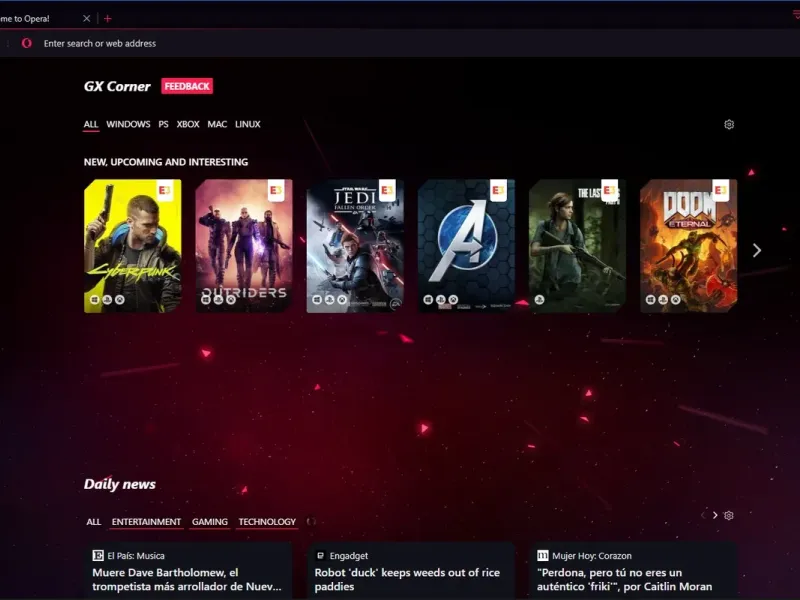Click PlayStation icon on The Last of Us card
800x600 pixels.
click(539, 299)
